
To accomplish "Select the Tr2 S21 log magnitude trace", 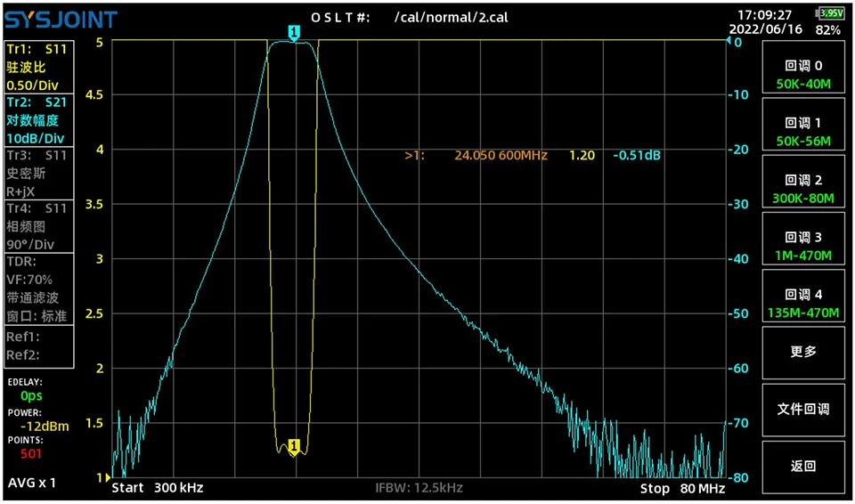I will click(38, 120).
